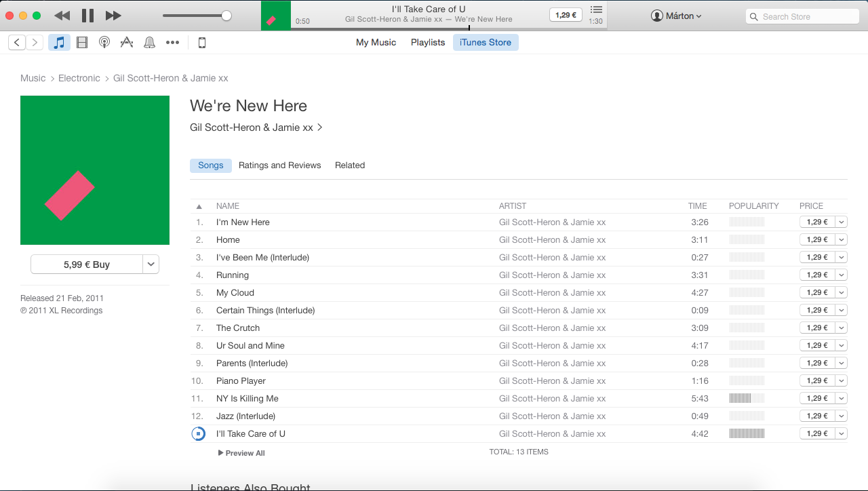Screen dimensions: 868x491
Task: Select the track Jazz (Interlude)
Action: click(519, 416)
